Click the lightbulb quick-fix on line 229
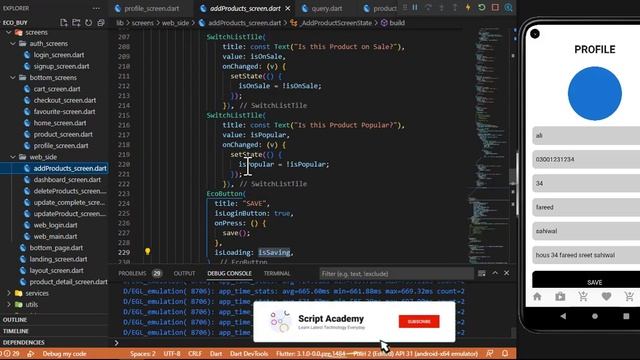Image resolution: width=640 pixels, height=360 pixels. tap(147, 251)
